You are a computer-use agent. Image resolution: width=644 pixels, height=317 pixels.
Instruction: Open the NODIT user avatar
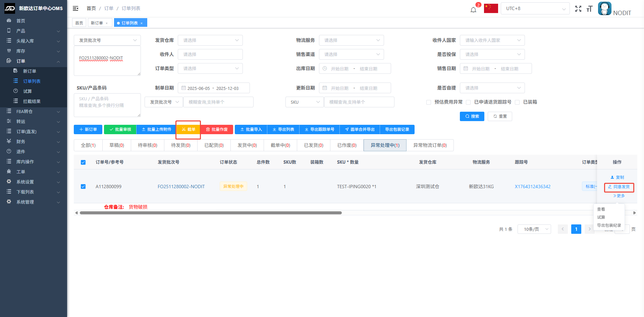click(x=604, y=9)
